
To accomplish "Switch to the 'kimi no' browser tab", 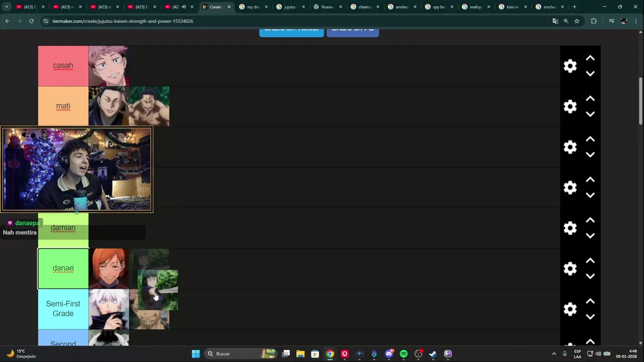I will 512,7.
